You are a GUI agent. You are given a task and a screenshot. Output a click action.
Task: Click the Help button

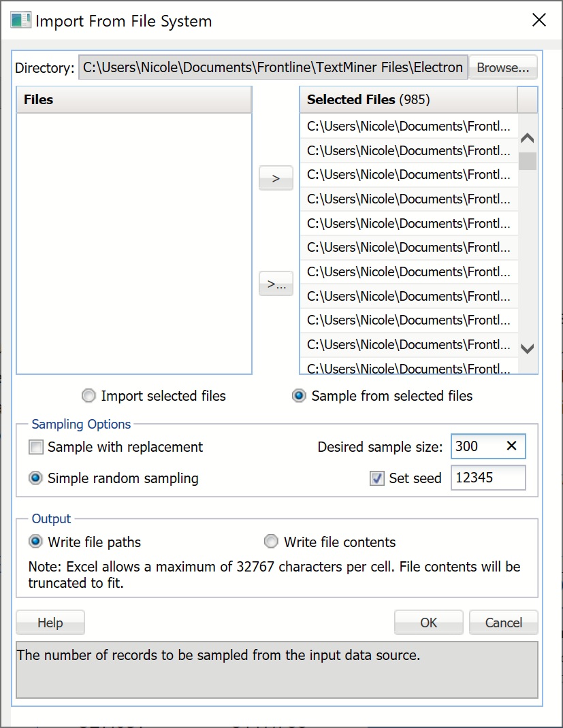coord(50,622)
